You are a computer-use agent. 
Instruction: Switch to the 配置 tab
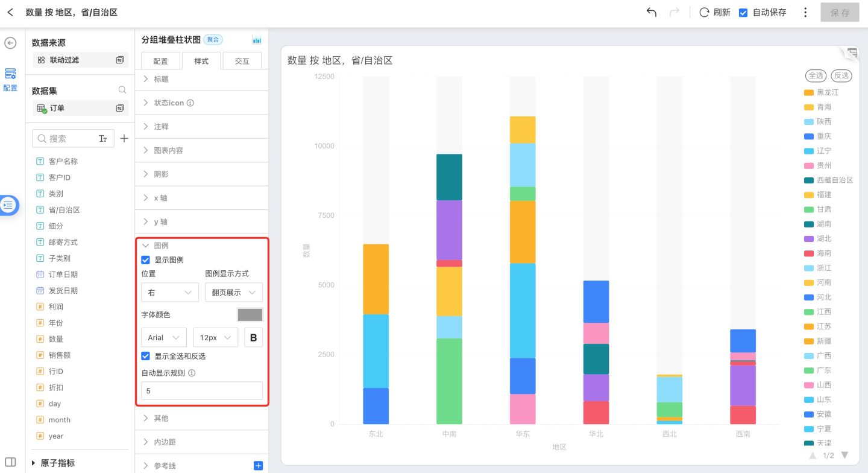pyautogui.click(x=160, y=61)
